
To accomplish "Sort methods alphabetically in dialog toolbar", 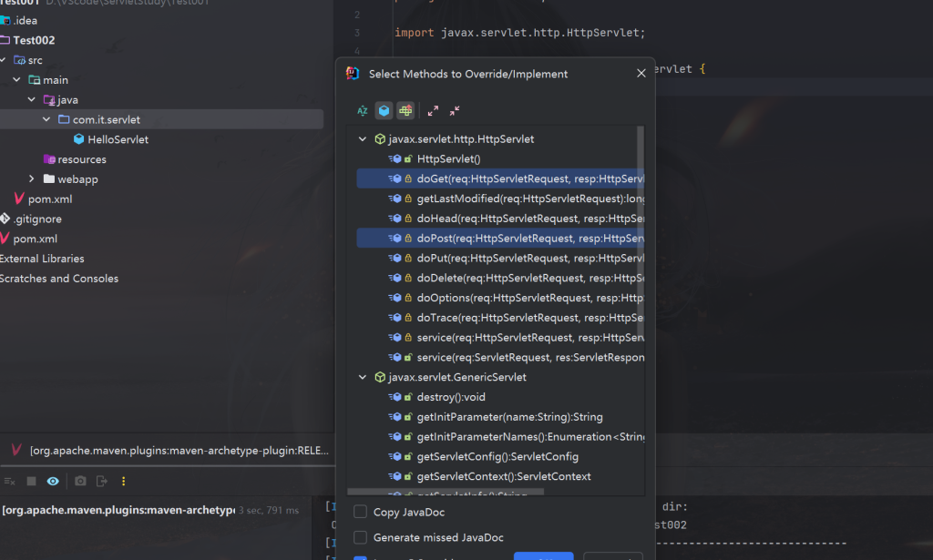I will pos(363,110).
